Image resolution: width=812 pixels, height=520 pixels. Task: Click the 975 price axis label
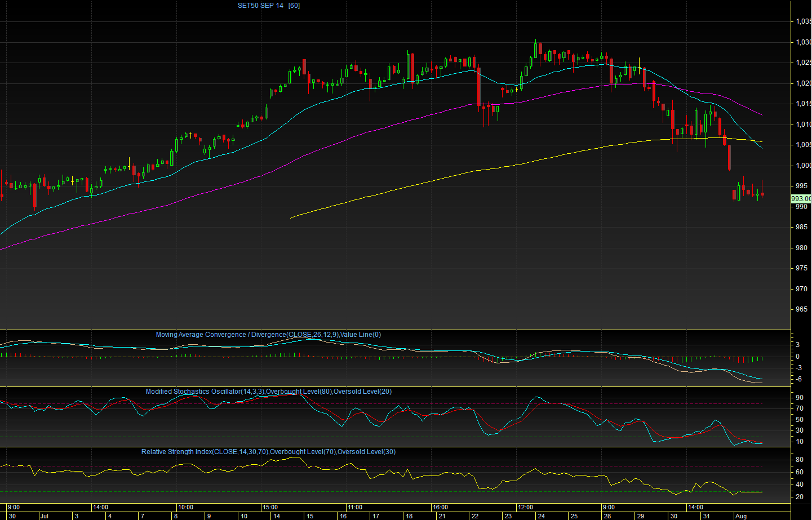pyautogui.click(x=801, y=268)
